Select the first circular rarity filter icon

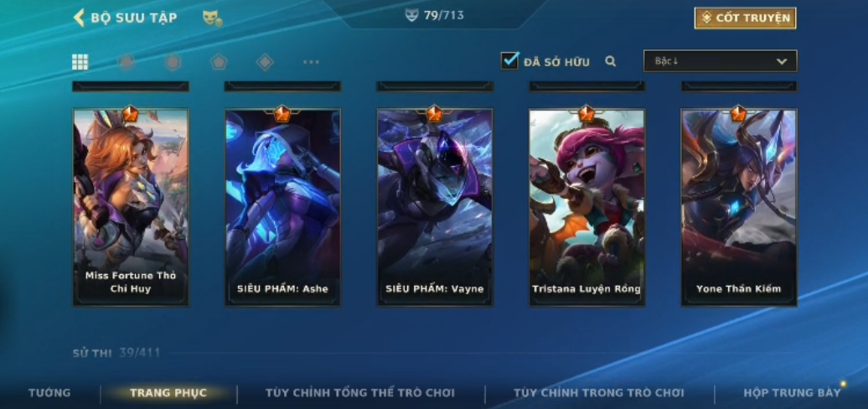coord(127,62)
